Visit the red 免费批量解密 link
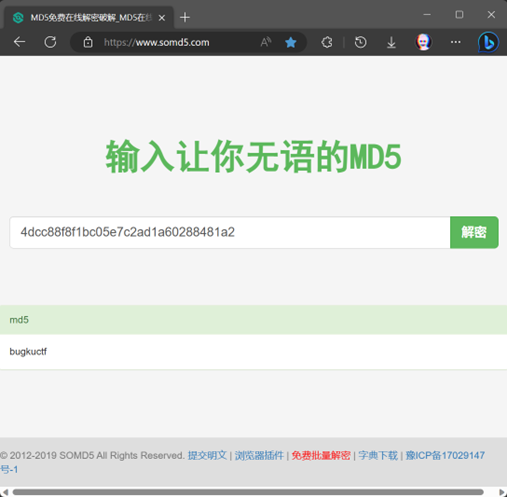Screen dimensions: 507x497 pyautogui.click(x=321, y=455)
